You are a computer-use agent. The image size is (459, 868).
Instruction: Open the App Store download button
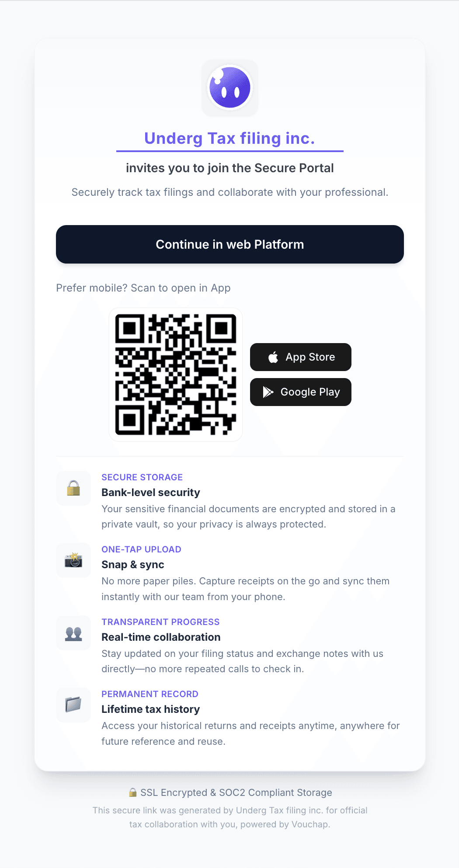(300, 357)
